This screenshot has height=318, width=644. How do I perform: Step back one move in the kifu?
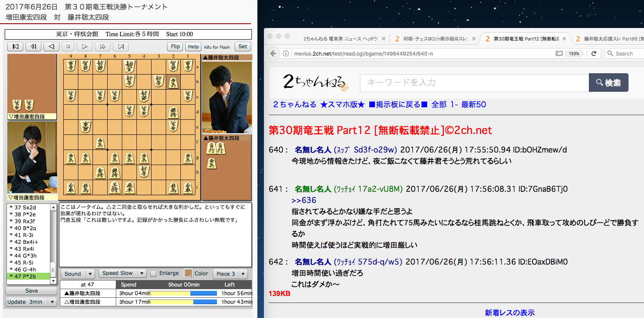point(51,47)
